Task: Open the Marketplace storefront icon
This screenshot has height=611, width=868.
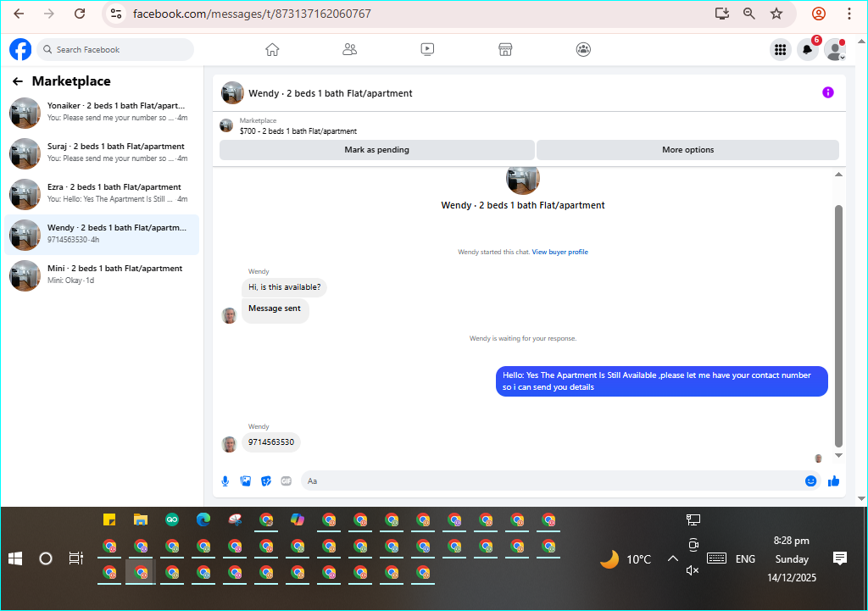Action: (x=505, y=49)
